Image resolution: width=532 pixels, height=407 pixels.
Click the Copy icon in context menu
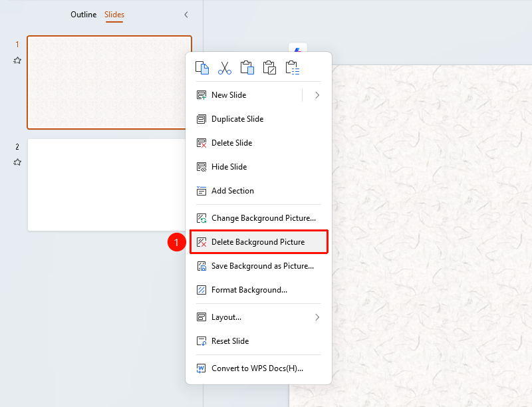tap(202, 68)
